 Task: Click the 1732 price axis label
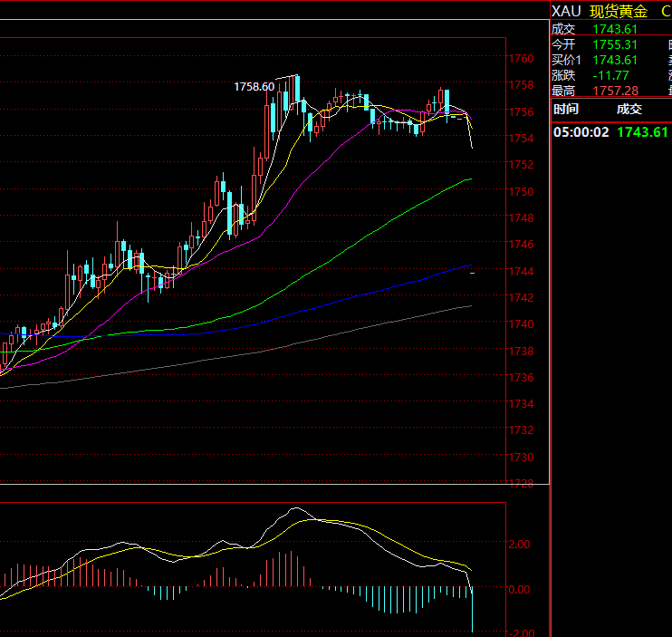521,430
